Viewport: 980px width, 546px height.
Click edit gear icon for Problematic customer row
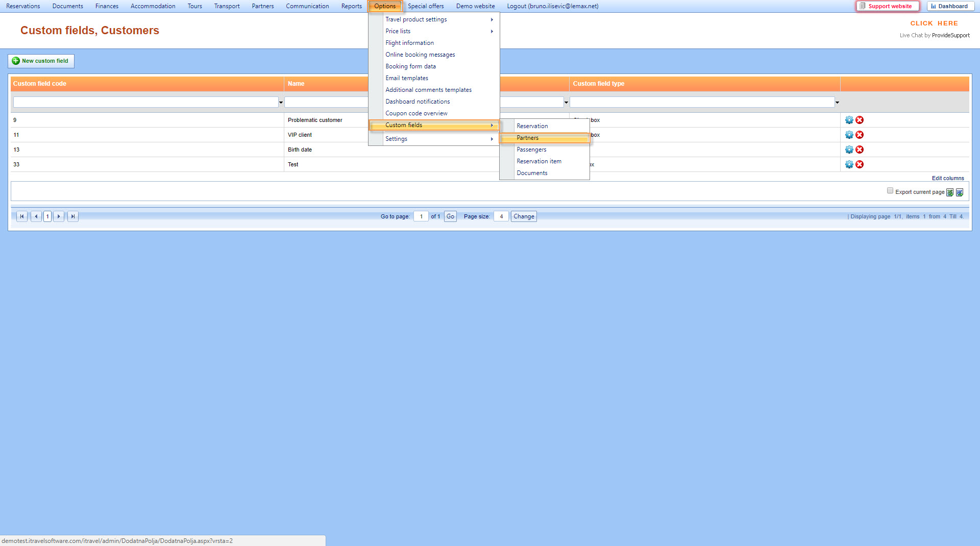[x=849, y=120]
